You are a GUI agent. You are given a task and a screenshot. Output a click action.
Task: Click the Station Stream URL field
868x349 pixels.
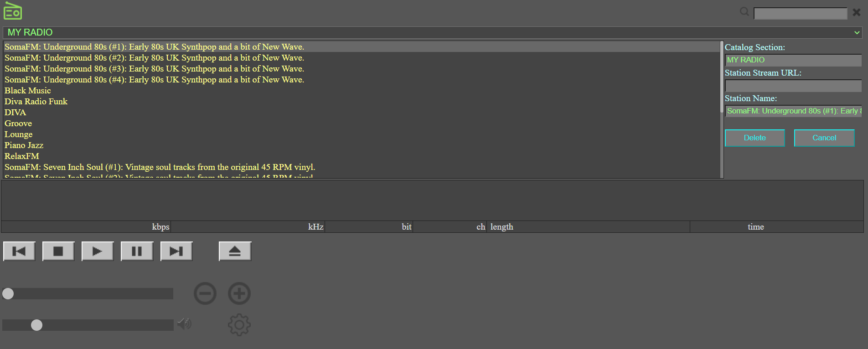(793, 86)
